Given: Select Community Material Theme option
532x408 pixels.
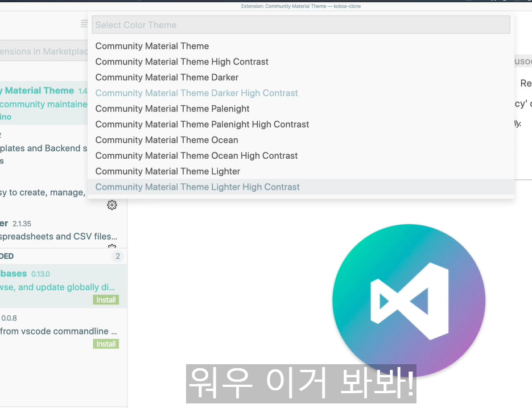Looking at the screenshot, I should click(x=301, y=46).
